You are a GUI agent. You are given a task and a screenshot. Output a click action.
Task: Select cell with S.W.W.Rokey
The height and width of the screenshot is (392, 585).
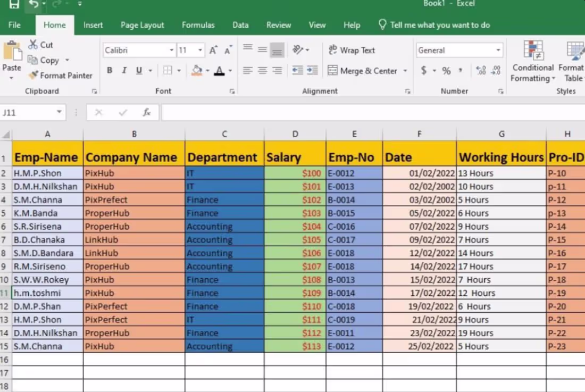(x=47, y=280)
